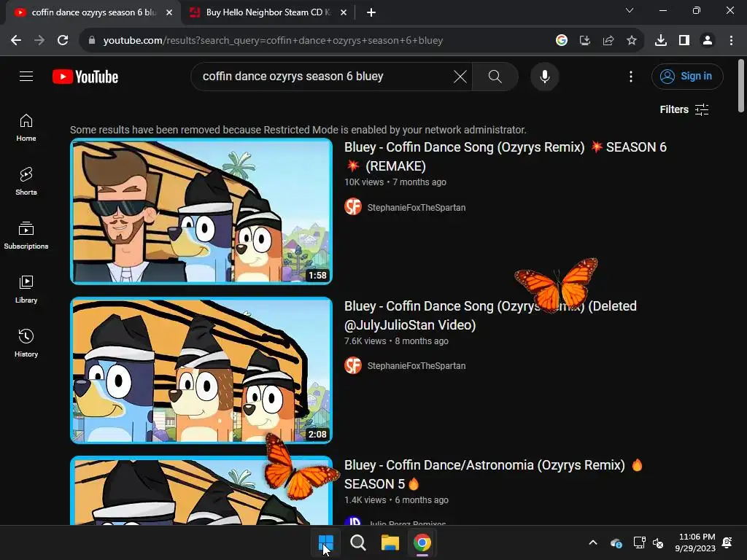
Task: Open the Chrome profile icon
Action: [708, 41]
